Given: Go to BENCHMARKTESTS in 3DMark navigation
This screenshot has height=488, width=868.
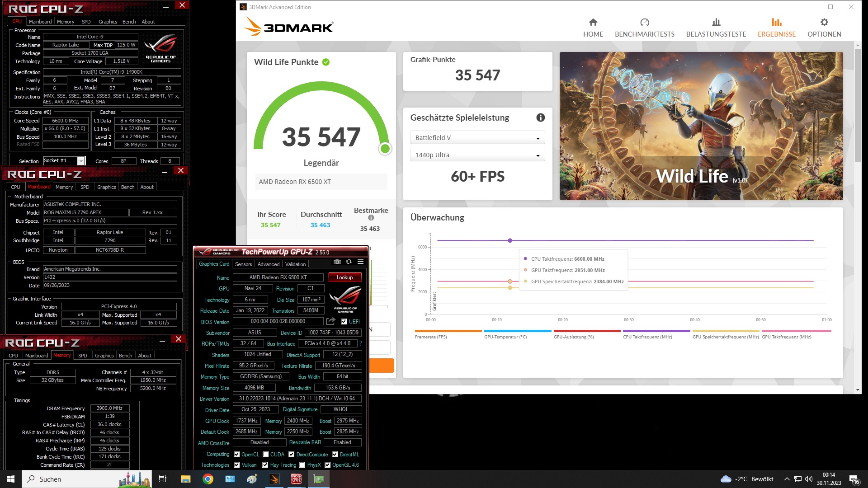Looking at the screenshot, I should (x=644, y=28).
